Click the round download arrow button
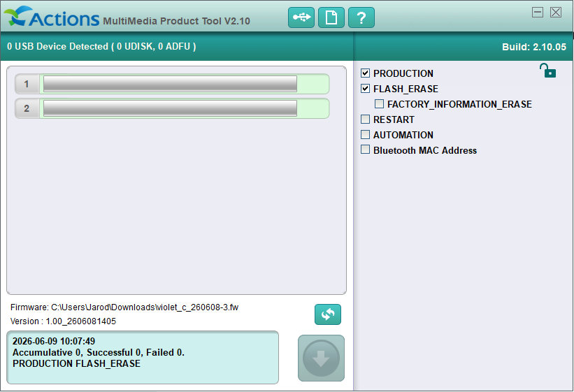 tap(321, 358)
